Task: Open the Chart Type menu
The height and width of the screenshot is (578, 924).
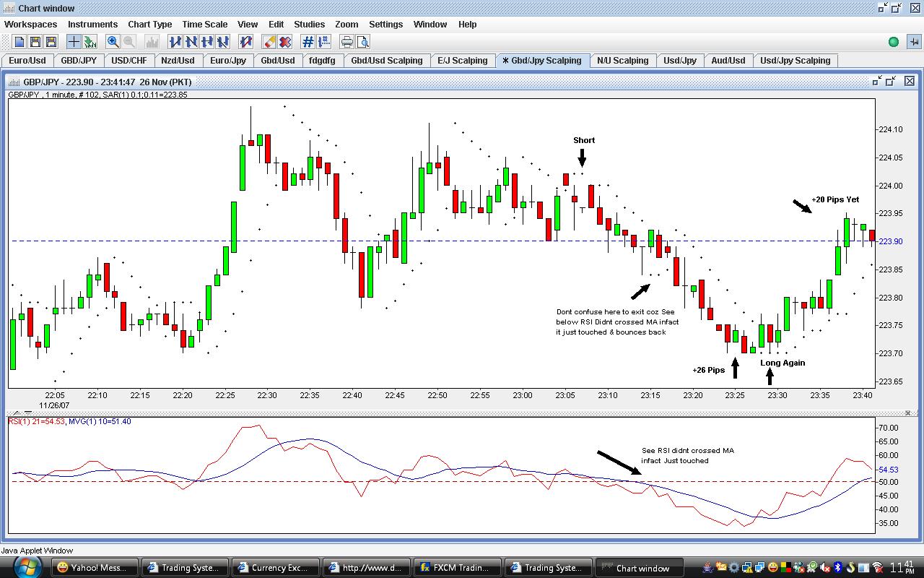Action: click(150, 24)
